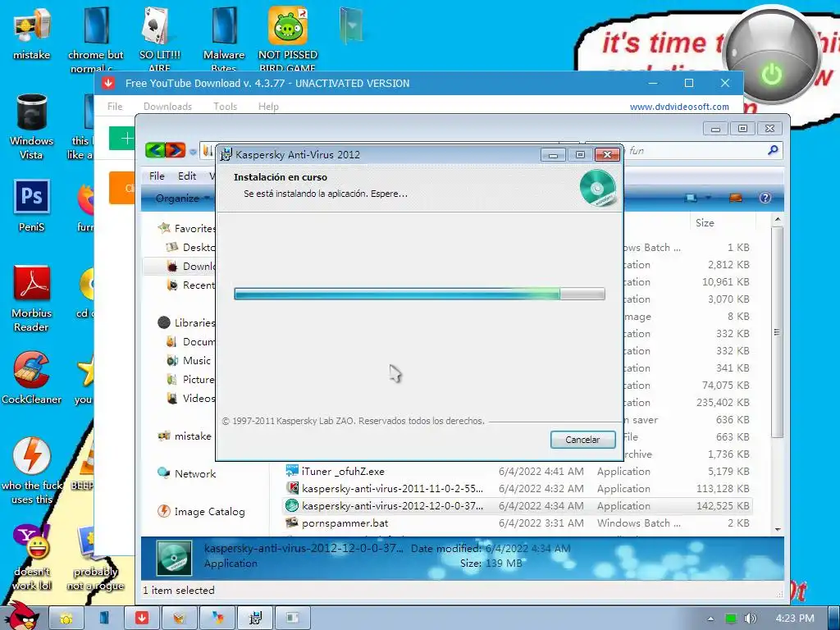Open Downloads menu in YouTube Download
This screenshot has width=840, height=630.
tap(167, 106)
